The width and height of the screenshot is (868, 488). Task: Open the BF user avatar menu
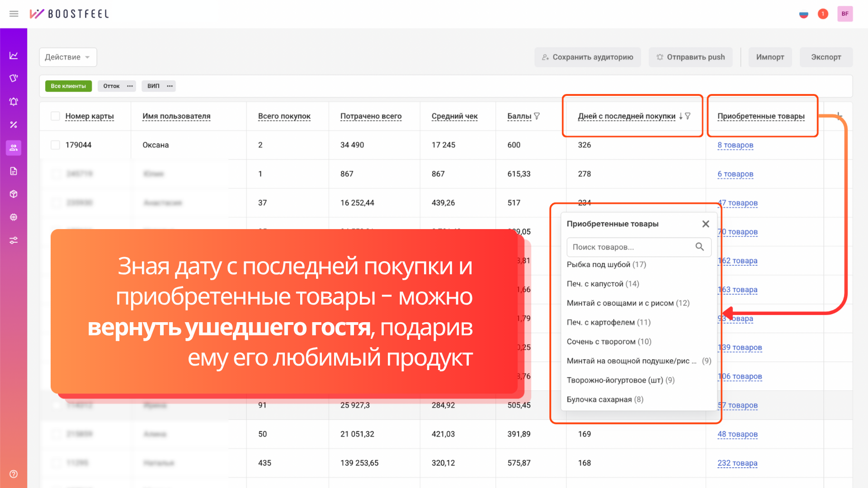845,14
